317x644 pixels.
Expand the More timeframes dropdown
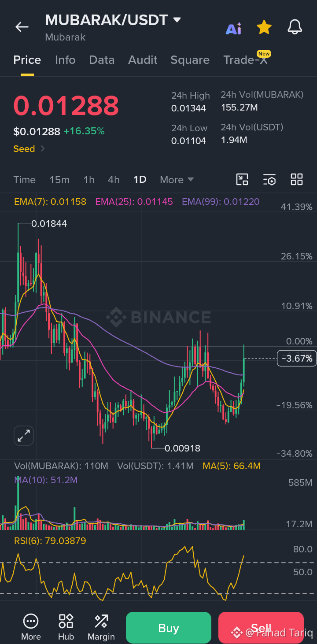point(177,180)
